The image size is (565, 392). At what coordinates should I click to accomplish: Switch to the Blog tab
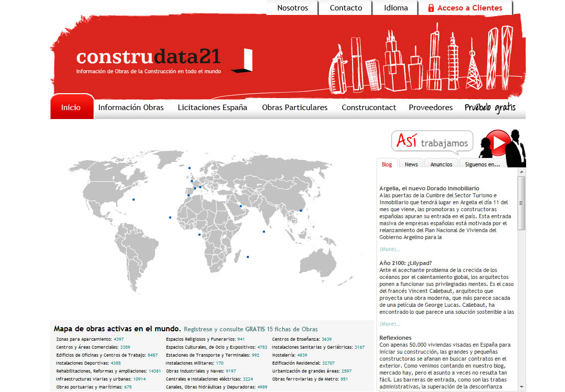(x=387, y=164)
